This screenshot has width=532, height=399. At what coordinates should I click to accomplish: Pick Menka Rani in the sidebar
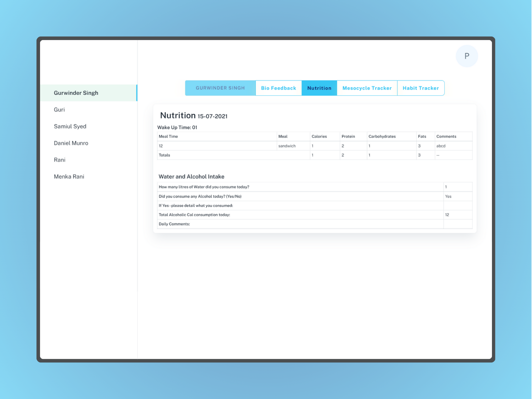69,176
